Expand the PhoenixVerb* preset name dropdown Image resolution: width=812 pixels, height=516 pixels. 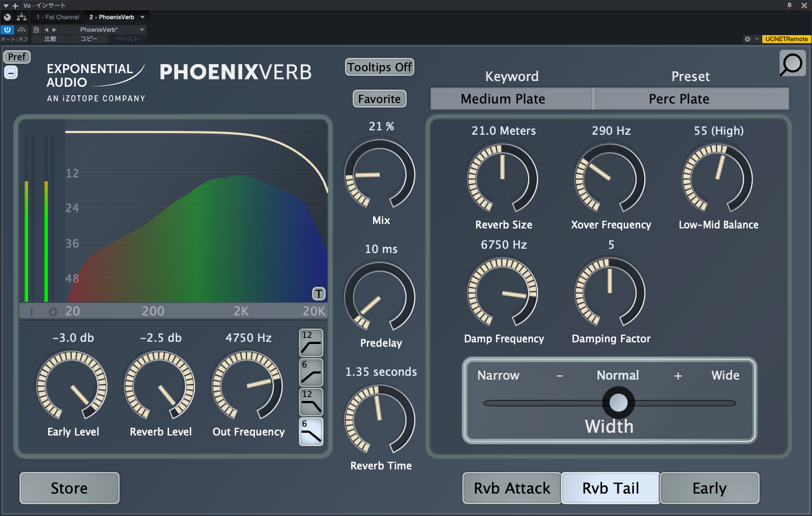coord(142,30)
